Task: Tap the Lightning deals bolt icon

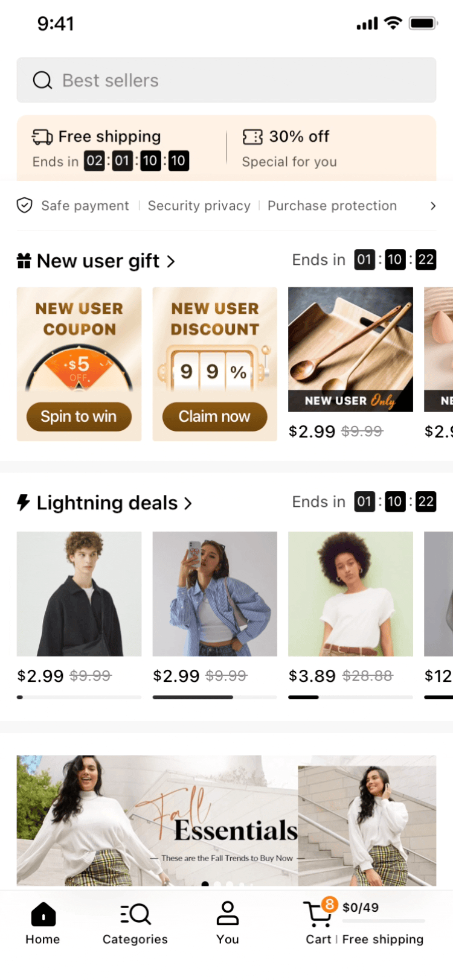Action: point(24,502)
